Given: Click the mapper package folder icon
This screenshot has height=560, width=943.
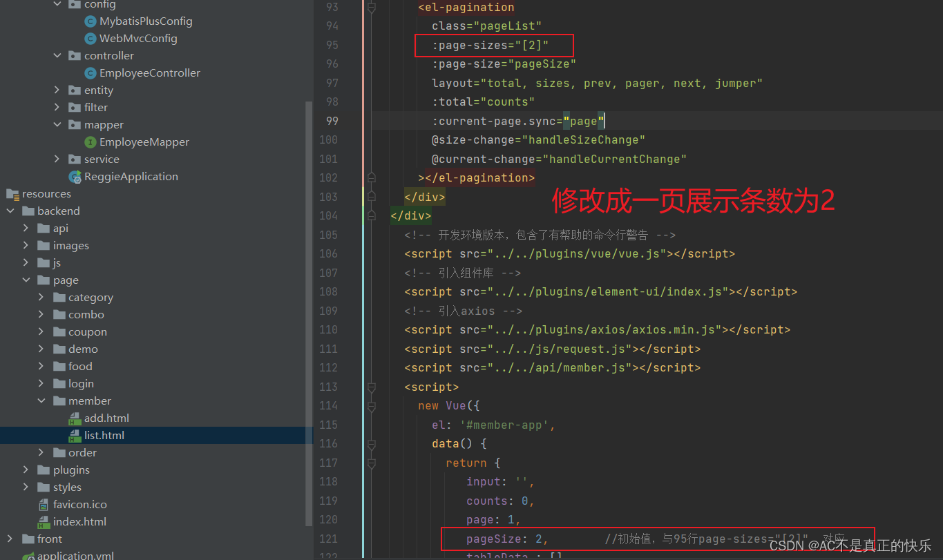Looking at the screenshot, I should 75,125.
